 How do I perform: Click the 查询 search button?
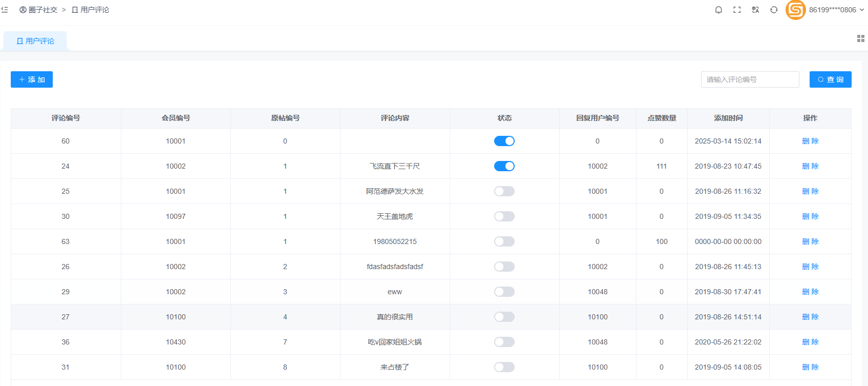[830, 79]
